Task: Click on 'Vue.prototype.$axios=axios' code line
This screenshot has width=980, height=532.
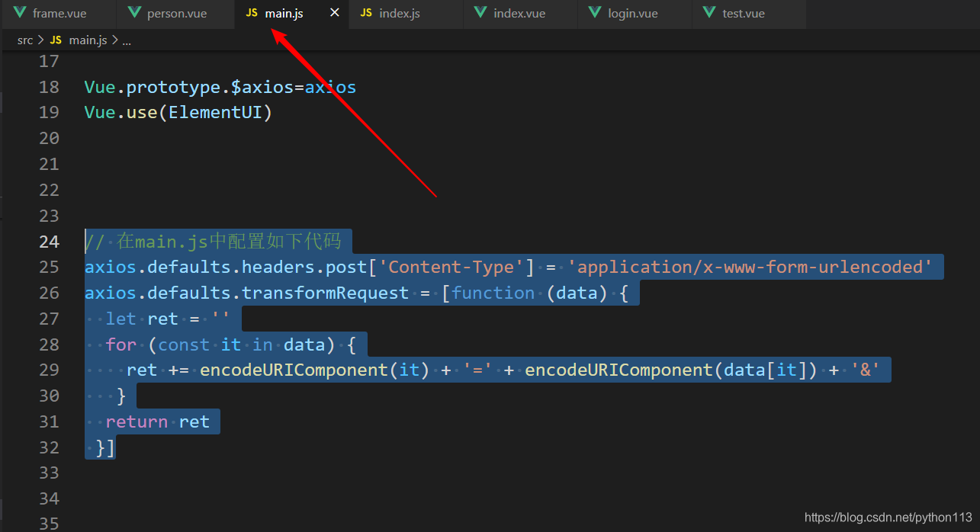Action: pyautogui.click(x=220, y=87)
